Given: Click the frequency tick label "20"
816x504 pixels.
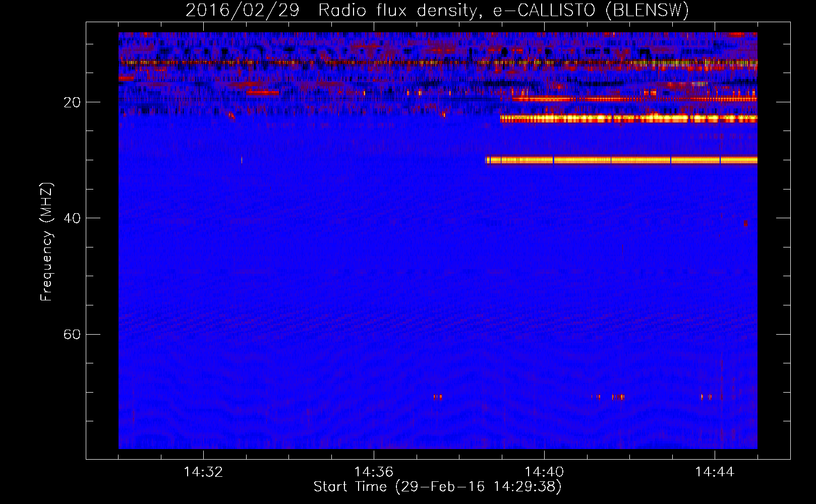Looking at the screenshot, I should click(72, 102).
